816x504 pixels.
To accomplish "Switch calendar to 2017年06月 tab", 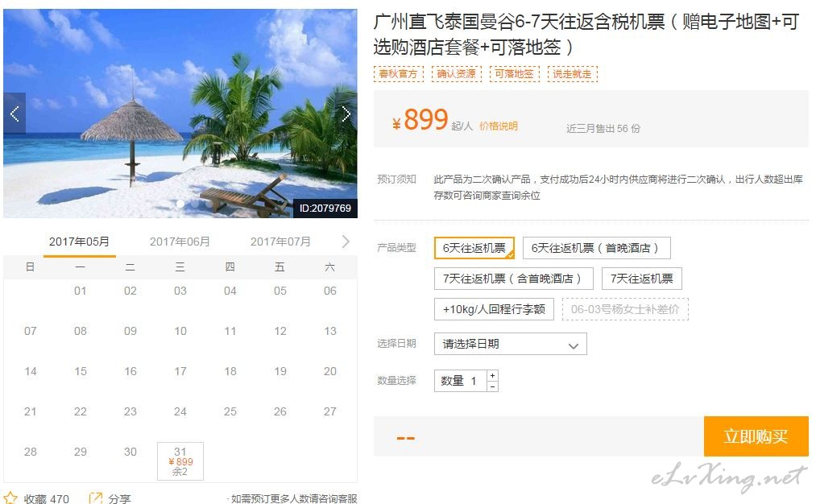I will pos(180,242).
